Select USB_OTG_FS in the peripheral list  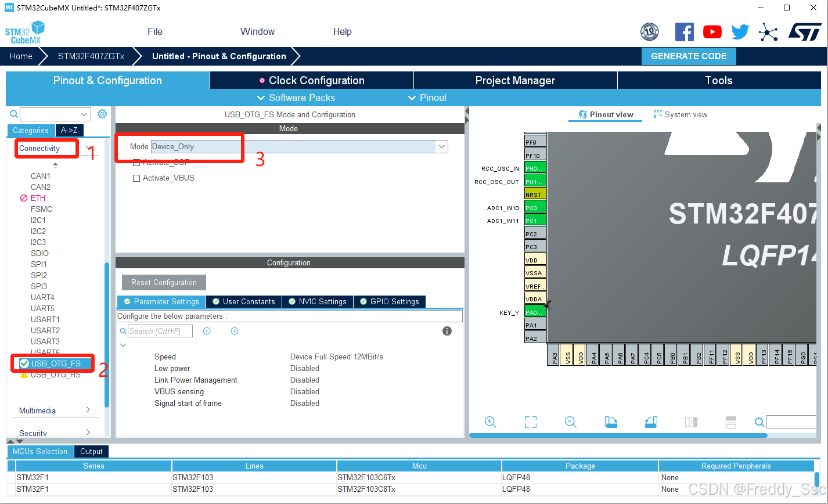click(x=56, y=363)
